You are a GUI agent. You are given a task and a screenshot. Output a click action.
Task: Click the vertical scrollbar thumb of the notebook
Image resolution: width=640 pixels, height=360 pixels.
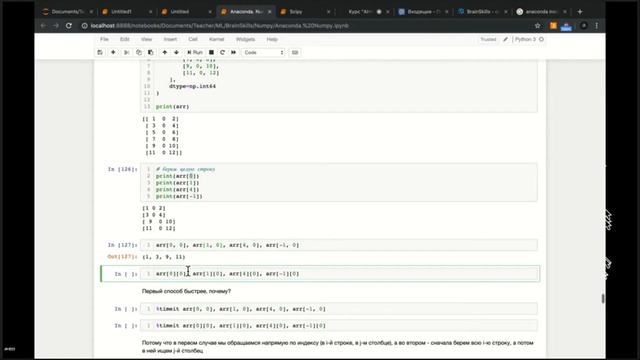pos(602,298)
